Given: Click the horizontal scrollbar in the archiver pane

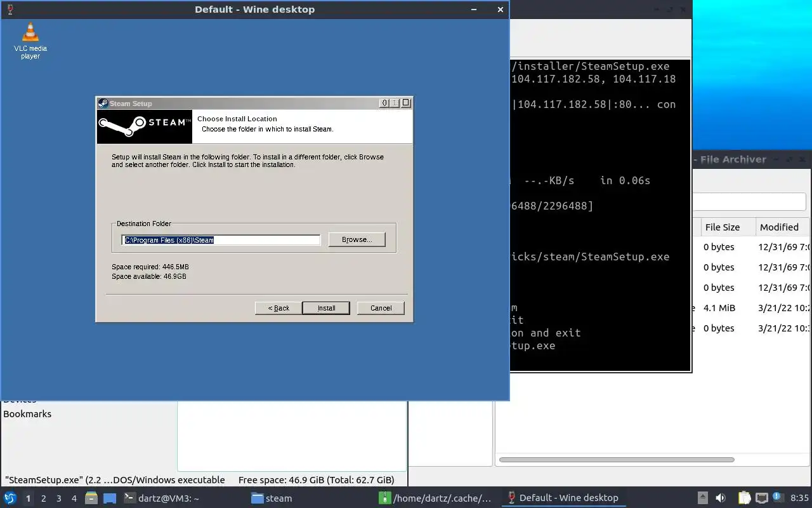Looking at the screenshot, I should pos(617,460).
